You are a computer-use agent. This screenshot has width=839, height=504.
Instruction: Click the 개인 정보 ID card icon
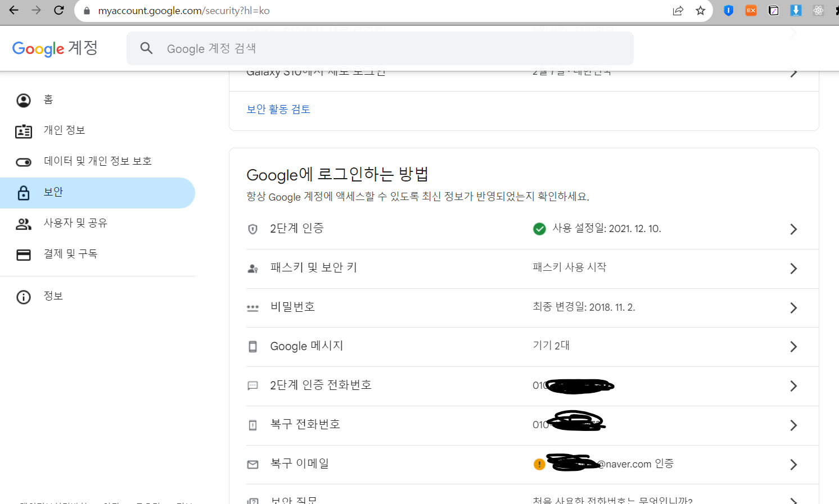(x=24, y=131)
